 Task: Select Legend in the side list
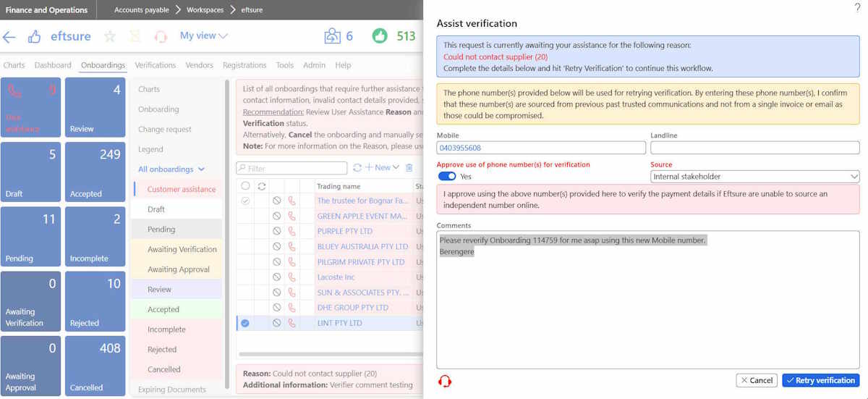(x=150, y=149)
